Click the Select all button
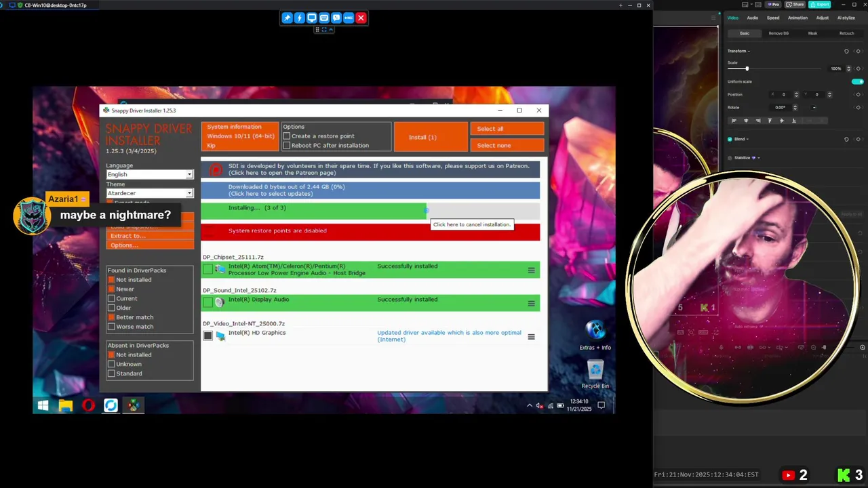 pyautogui.click(x=507, y=129)
